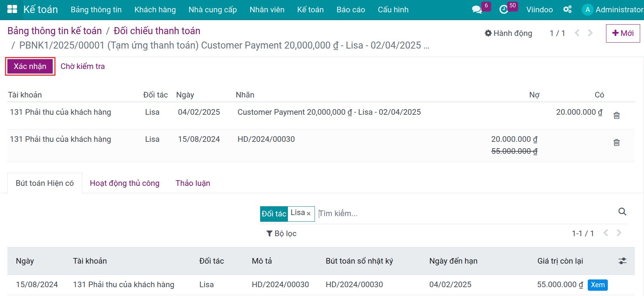Delete the HD/2024/00030 line with trash icon
The image size is (644, 296).
616,143
